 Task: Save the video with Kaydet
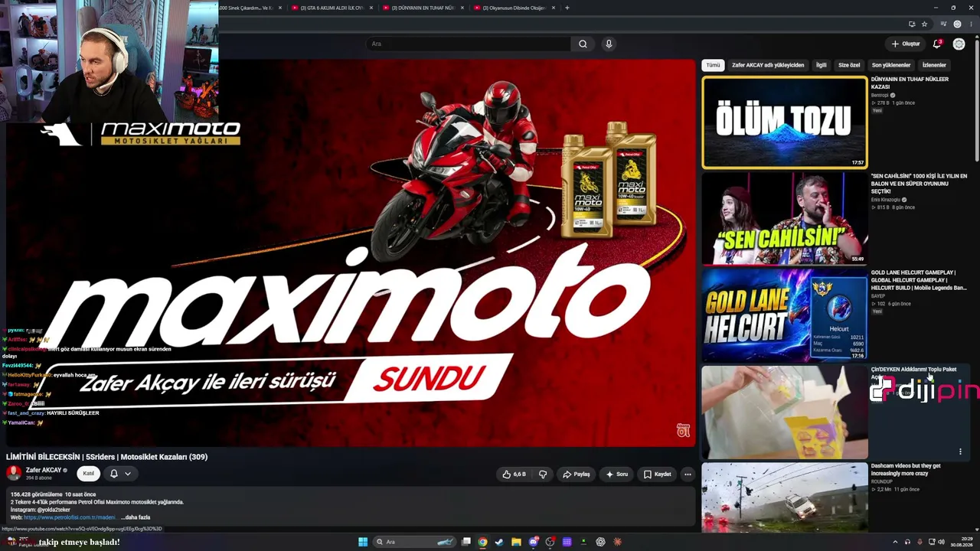point(657,474)
